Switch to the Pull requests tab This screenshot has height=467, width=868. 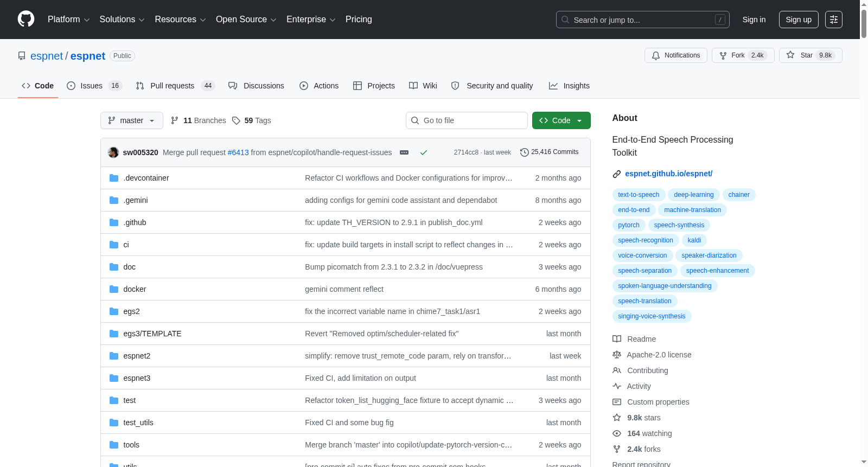coord(175,86)
